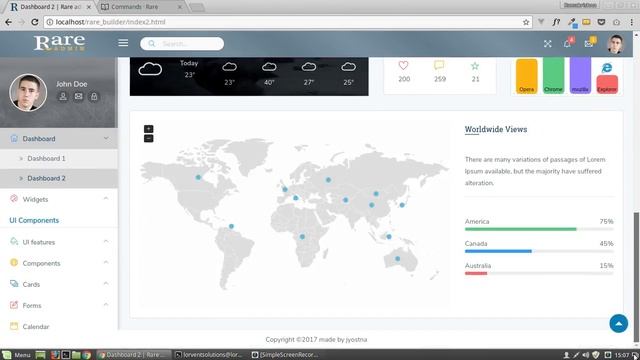Select the Dashboard 2 browser tab

click(51, 7)
